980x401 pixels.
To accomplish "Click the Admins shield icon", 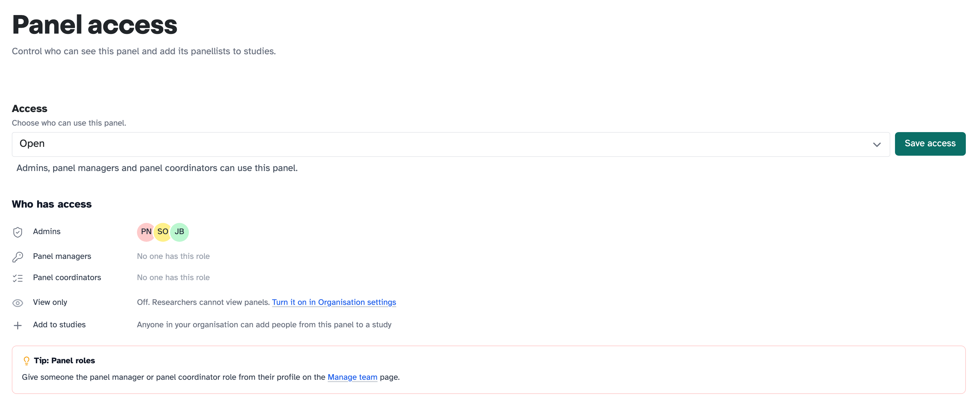I will (17, 232).
